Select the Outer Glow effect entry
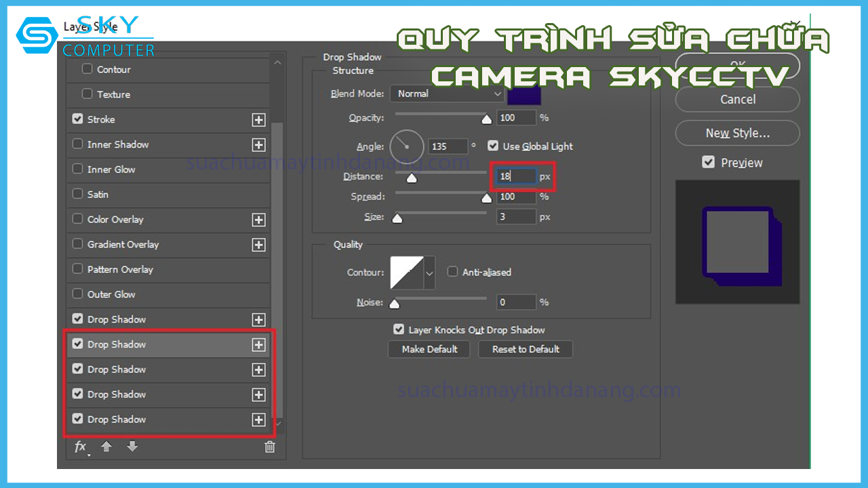 pos(111,294)
